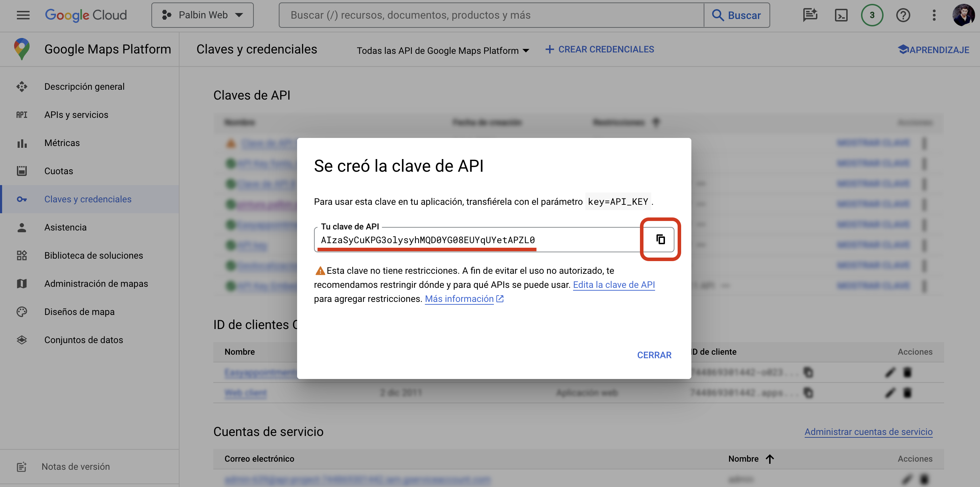Open the help question-mark menu

[903, 15]
